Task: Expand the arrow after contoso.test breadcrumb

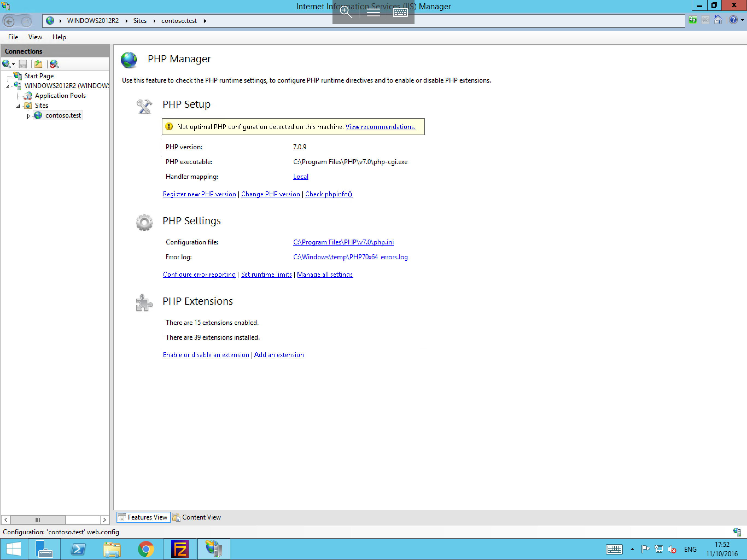Action: (x=205, y=21)
